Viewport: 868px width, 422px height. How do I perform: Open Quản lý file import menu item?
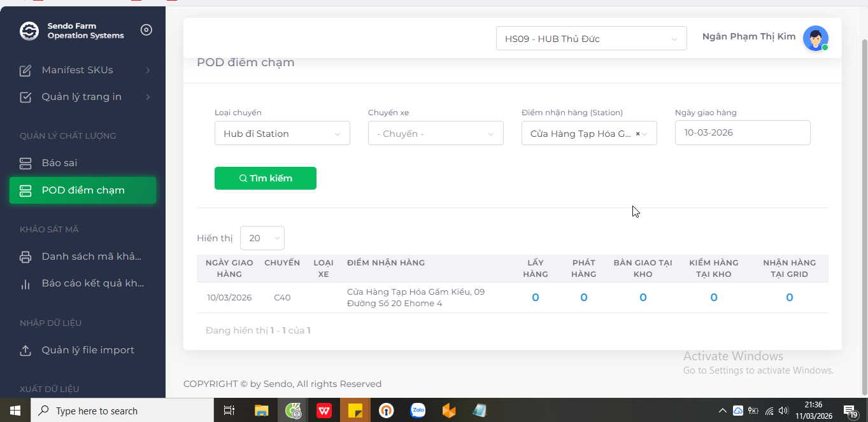point(83,350)
